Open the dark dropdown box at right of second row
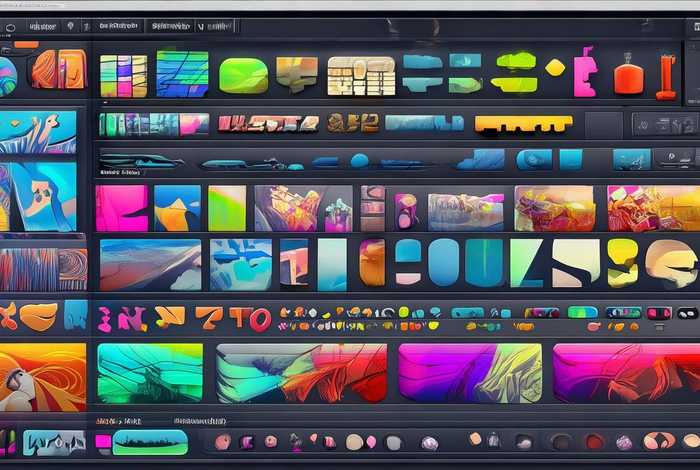Screen dimensions: 700x470 coord(663,124)
